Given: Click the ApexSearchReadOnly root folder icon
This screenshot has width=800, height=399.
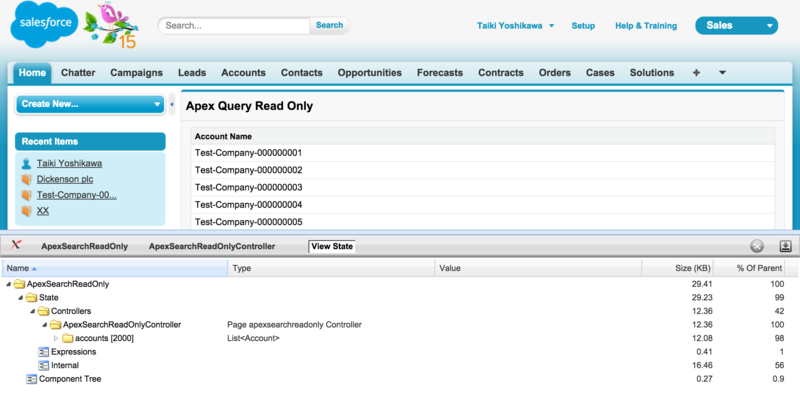Looking at the screenshot, I should (x=19, y=284).
